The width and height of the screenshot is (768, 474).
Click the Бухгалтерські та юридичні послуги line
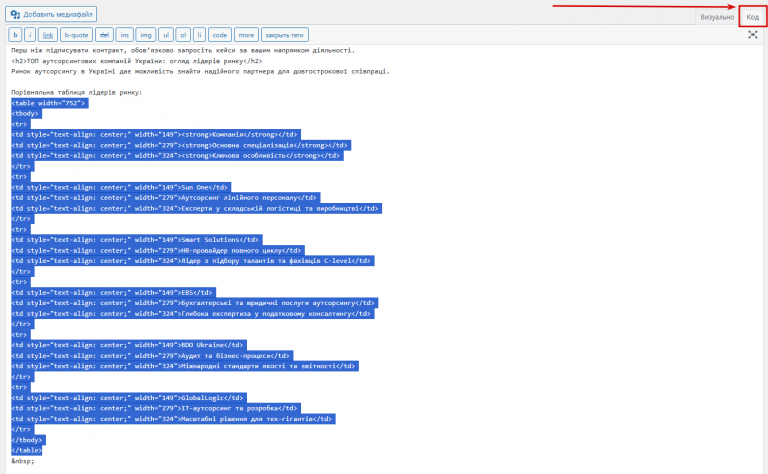point(194,303)
